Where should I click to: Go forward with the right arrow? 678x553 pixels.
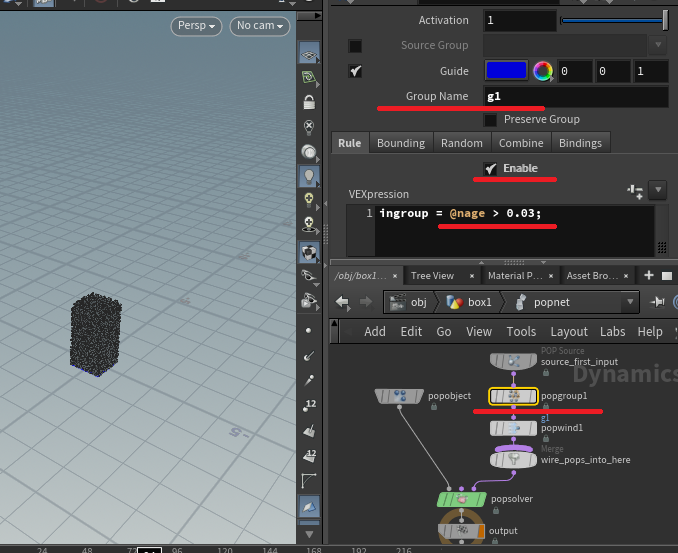click(x=366, y=302)
